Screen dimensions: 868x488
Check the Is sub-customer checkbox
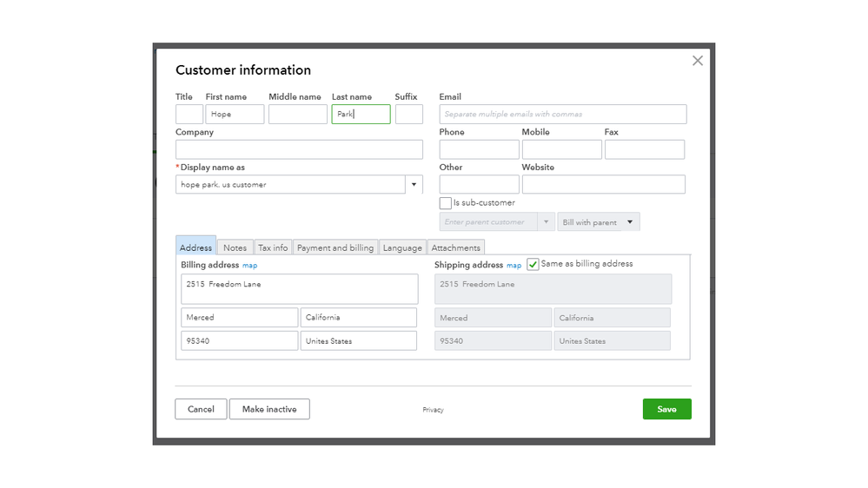446,203
